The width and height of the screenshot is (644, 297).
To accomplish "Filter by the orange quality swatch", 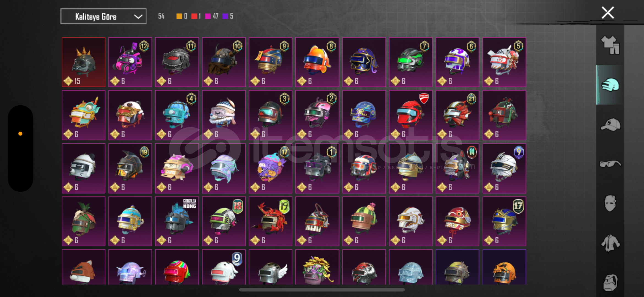I will pyautogui.click(x=179, y=16).
